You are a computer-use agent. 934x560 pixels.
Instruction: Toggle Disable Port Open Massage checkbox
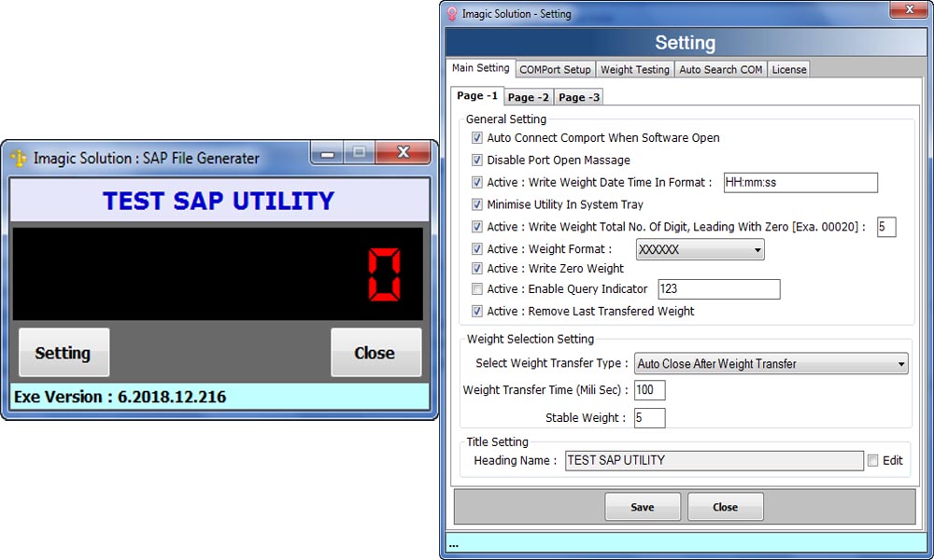[x=477, y=161]
